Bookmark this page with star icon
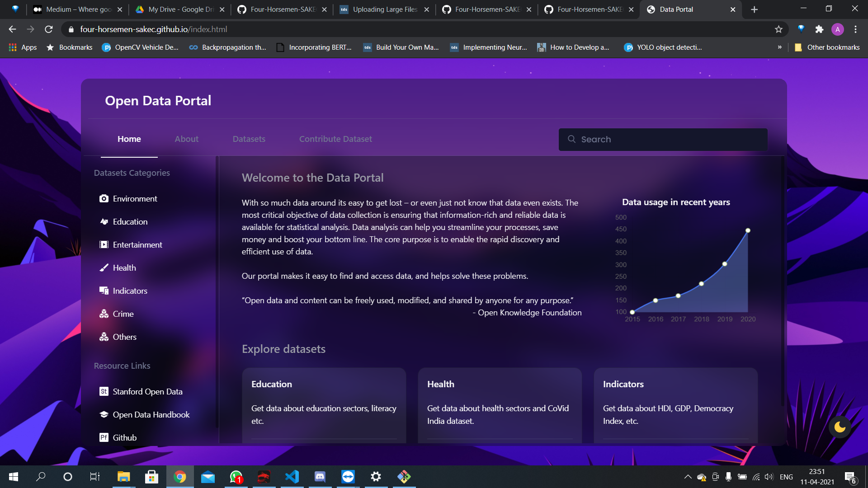Screen dimensions: 868x488 778,29
